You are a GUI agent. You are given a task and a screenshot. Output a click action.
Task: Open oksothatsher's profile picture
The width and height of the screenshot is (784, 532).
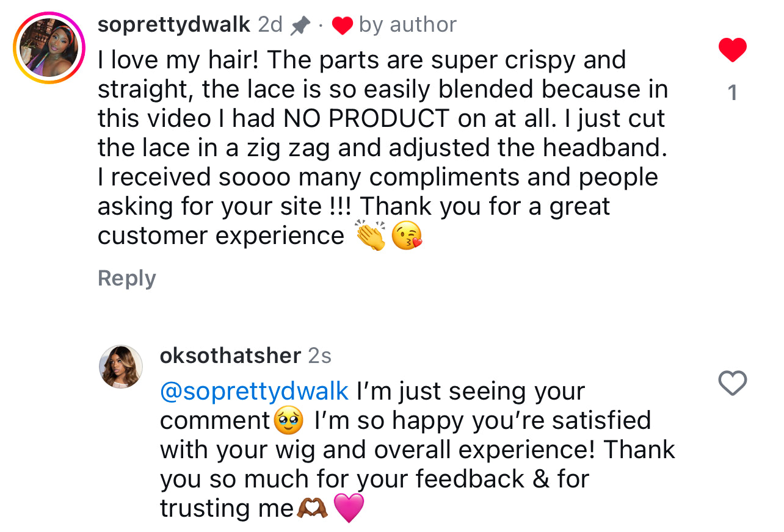pos(121,366)
